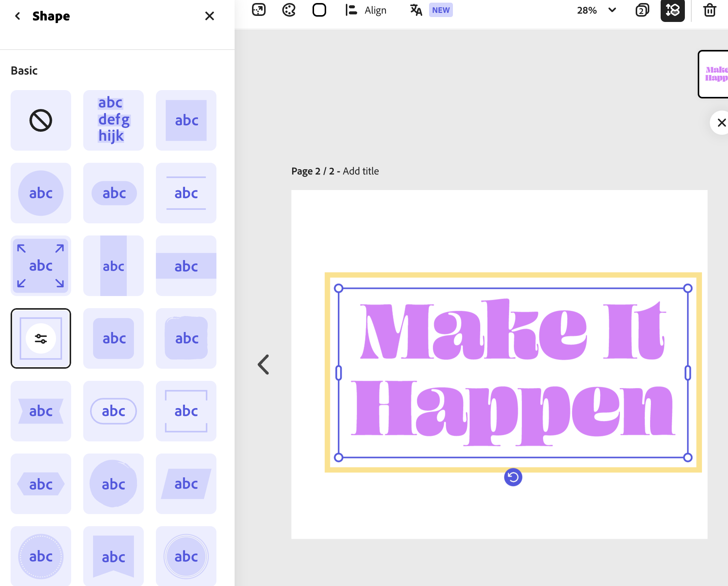Apply the parallelogram shape

tap(186, 484)
